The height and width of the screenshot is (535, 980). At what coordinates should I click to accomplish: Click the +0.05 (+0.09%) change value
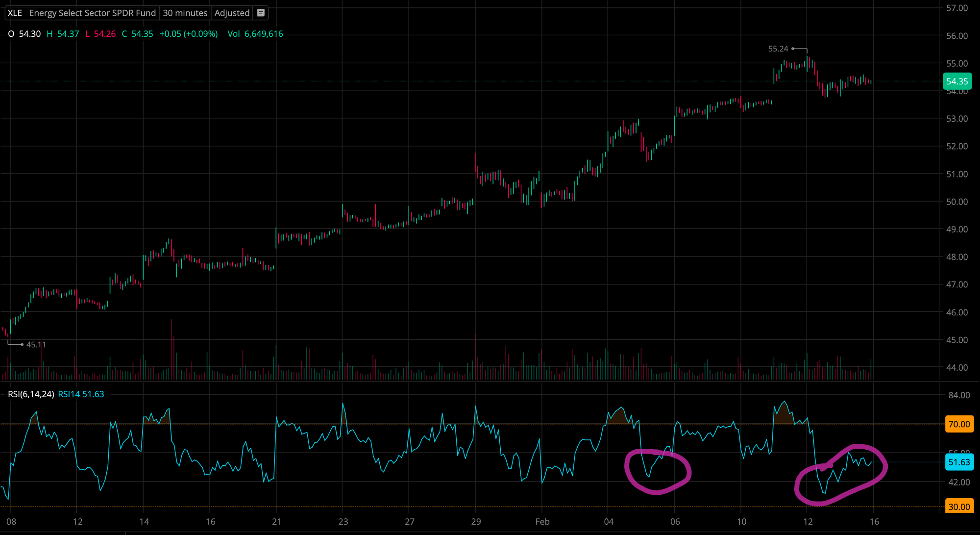point(188,34)
